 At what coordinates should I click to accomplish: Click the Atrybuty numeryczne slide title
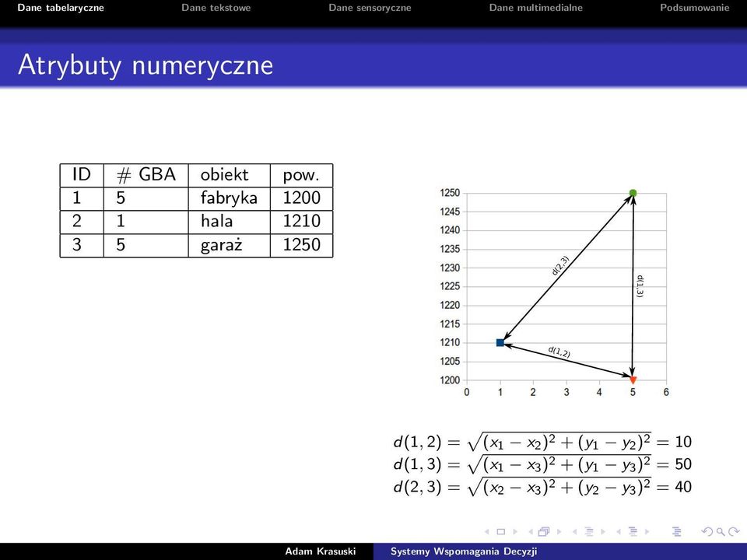tap(146, 65)
